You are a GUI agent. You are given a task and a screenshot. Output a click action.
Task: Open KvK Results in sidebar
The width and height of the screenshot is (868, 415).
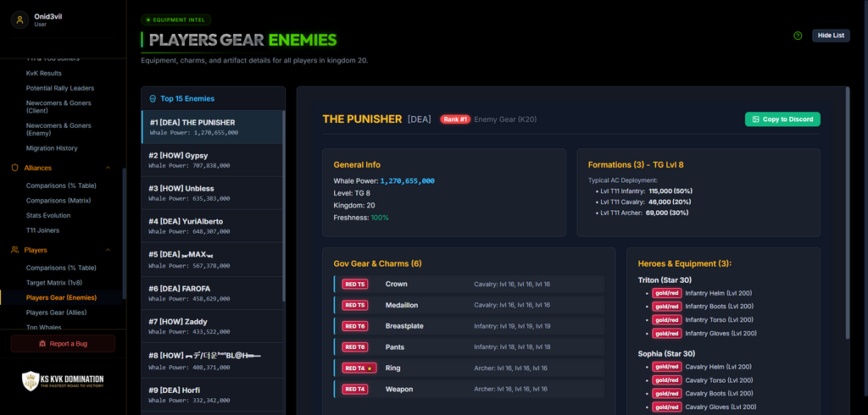pyautogui.click(x=44, y=73)
